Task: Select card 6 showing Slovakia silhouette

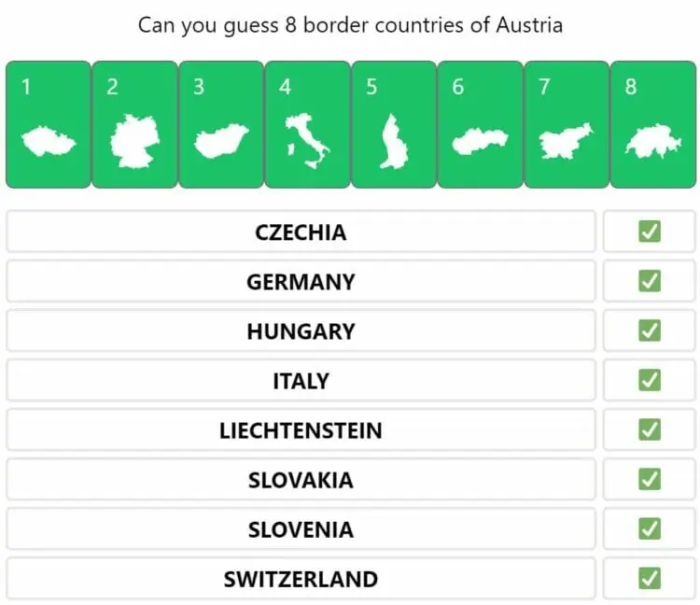Action: coord(481,124)
